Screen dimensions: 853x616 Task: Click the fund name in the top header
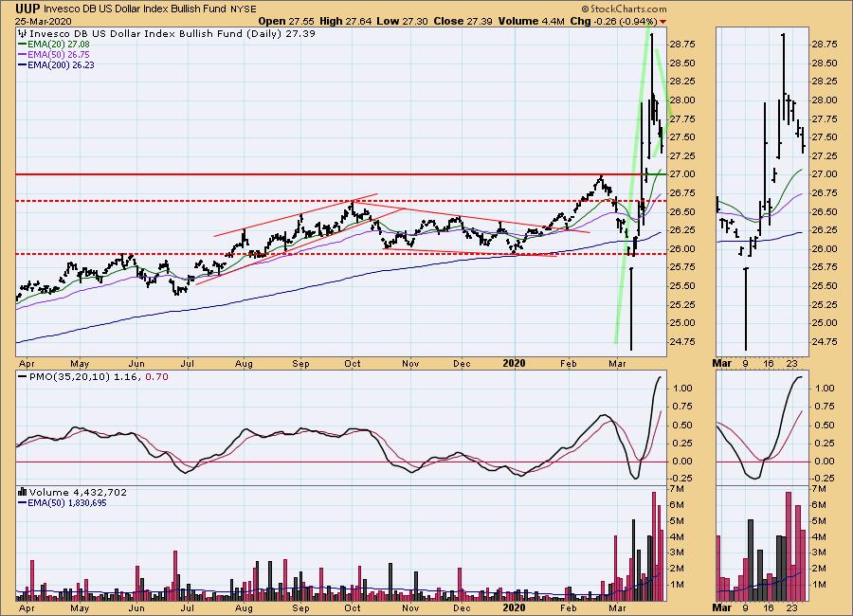tap(136, 9)
